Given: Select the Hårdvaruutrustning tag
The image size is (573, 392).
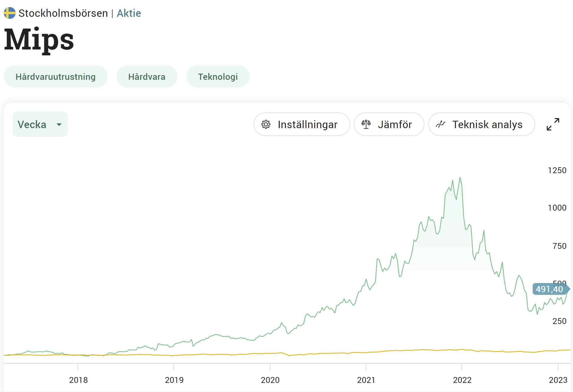Looking at the screenshot, I should point(55,77).
